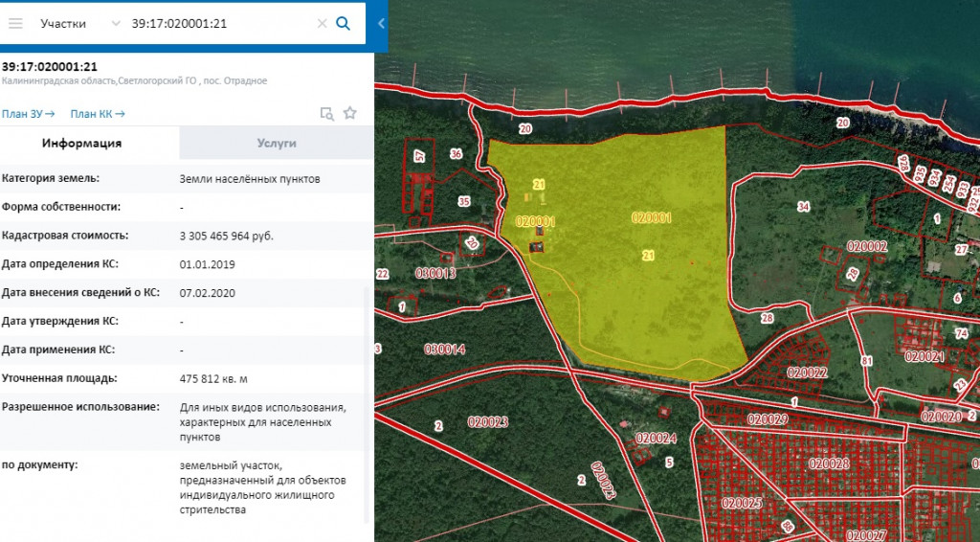
Task: Switch to the Услуги tab
Action: [276, 143]
